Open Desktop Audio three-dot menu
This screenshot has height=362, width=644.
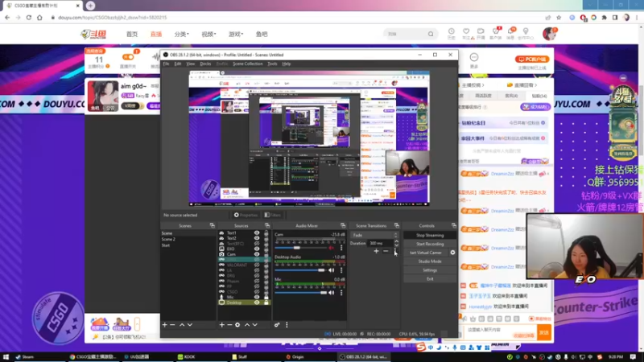tap(341, 270)
